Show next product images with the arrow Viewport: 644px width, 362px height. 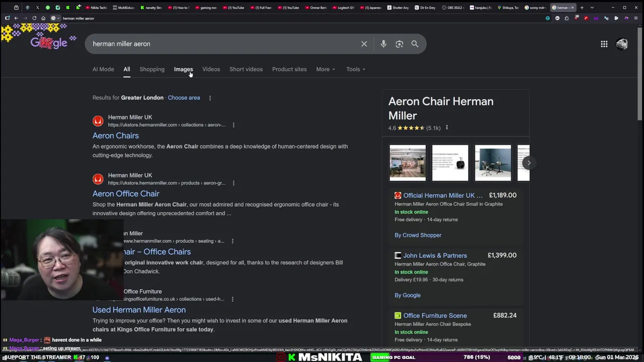pos(529,163)
